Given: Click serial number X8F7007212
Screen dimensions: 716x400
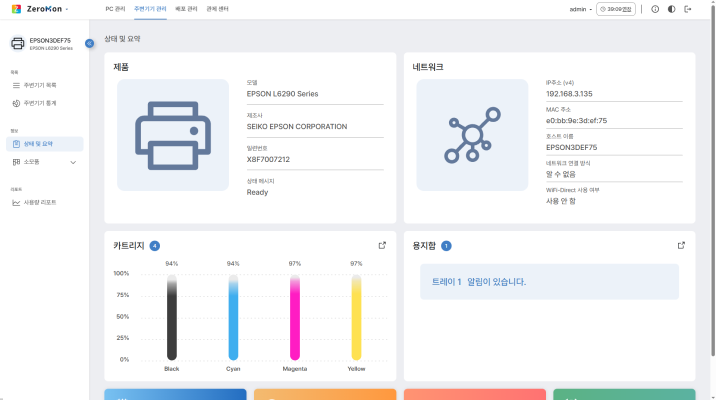Looking at the screenshot, I should 268,160.
